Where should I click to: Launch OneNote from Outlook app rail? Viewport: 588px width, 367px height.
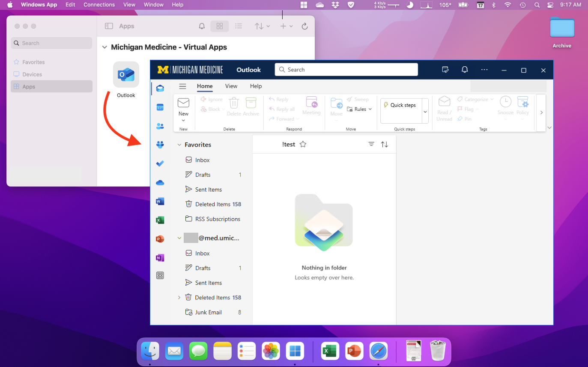point(160,257)
